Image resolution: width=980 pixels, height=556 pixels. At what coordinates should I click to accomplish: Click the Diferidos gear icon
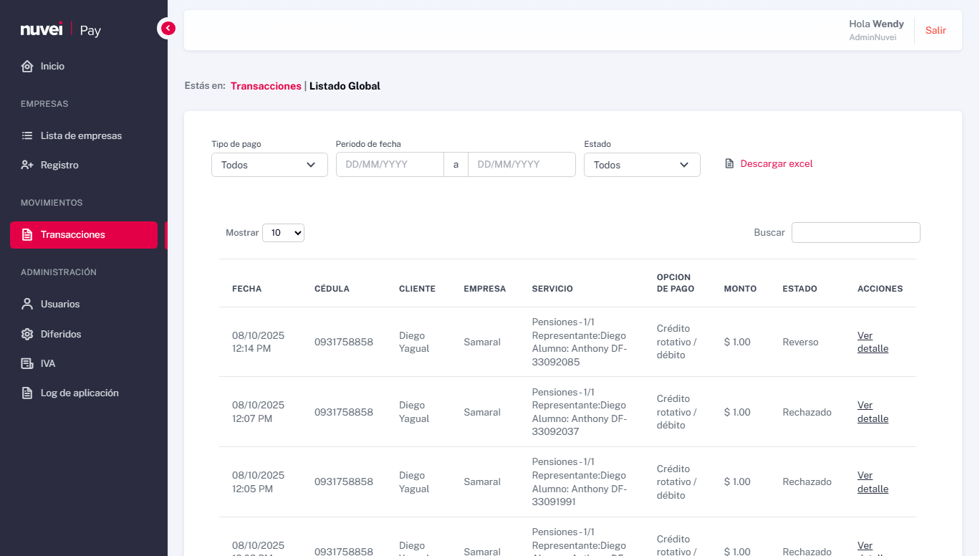tap(27, 334)
